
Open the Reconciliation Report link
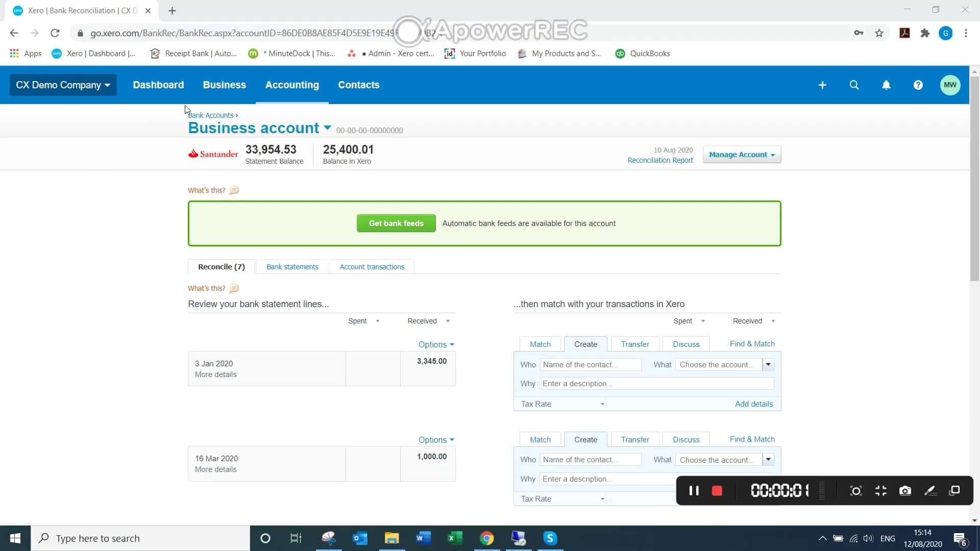point(660,160)
